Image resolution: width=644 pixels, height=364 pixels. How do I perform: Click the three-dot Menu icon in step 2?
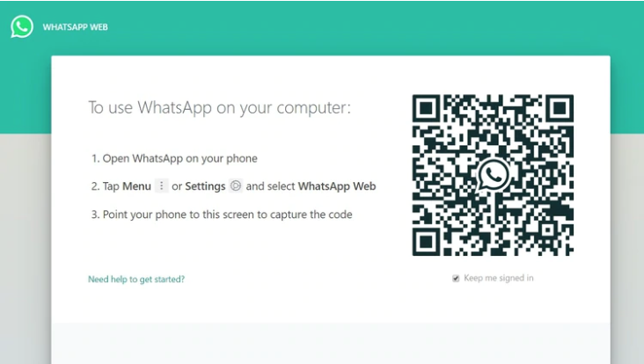point(161,186)
